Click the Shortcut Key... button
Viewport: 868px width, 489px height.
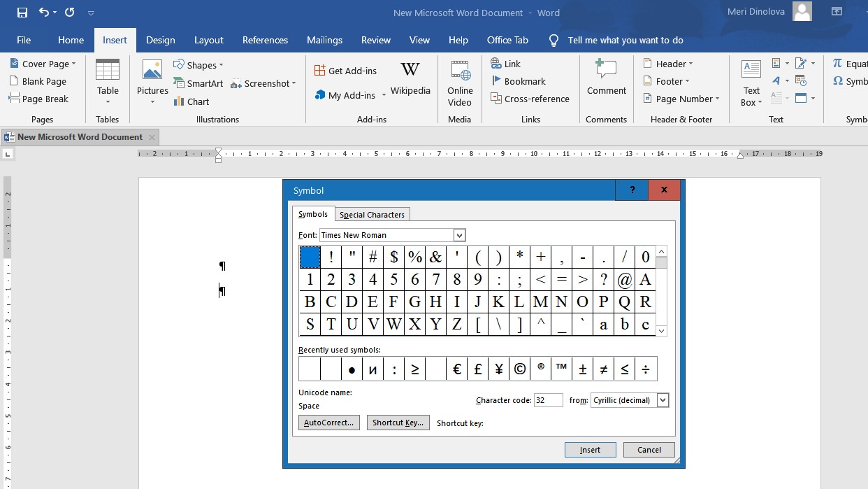(398, 423)
